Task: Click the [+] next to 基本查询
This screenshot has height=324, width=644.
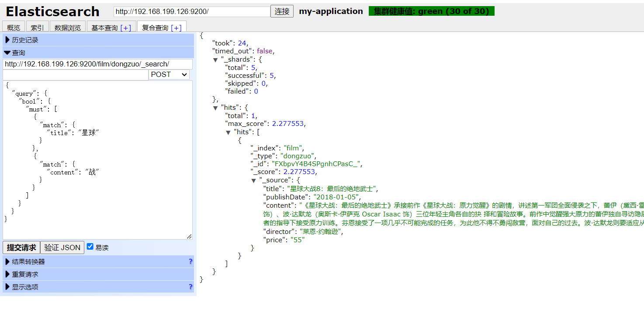Action: point(125,28)
